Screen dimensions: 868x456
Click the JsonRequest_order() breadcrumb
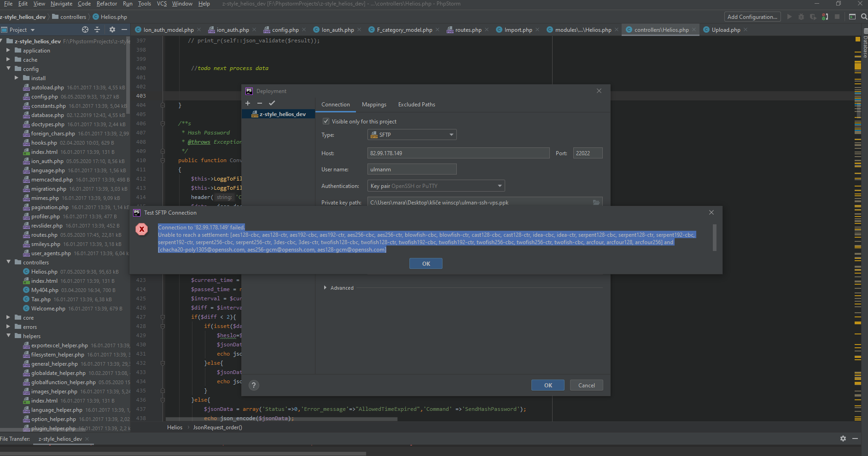217,427
